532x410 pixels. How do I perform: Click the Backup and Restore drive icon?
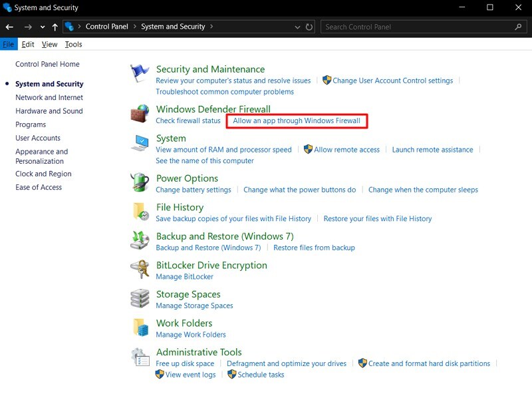coord(140,240)
